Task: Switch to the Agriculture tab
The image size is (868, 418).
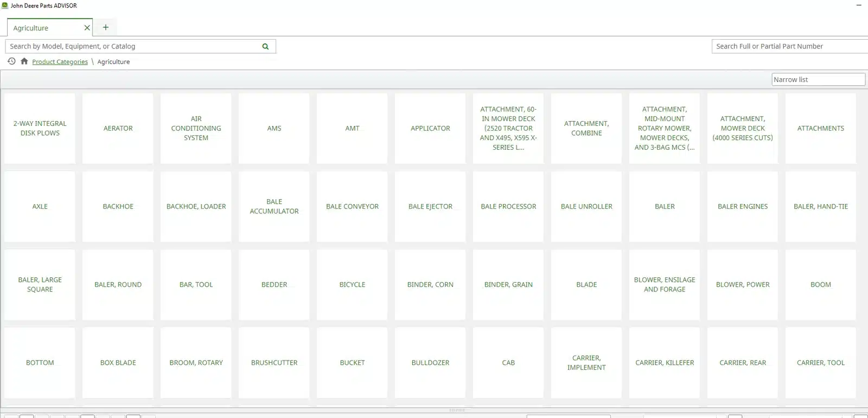Action: (43, 28)
